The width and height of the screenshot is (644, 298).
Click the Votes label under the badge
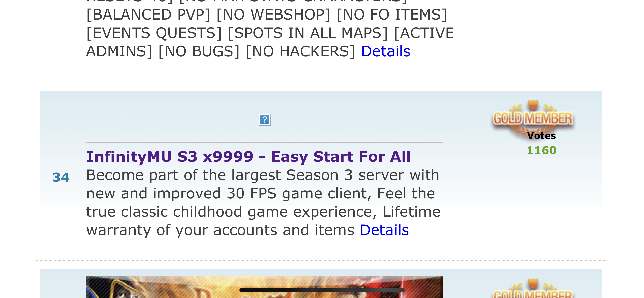[541, 136]
